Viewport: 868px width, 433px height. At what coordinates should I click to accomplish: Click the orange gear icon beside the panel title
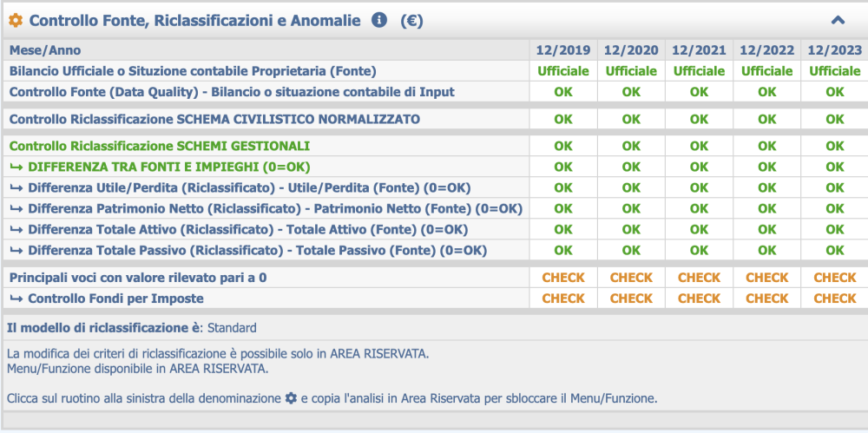16,21
